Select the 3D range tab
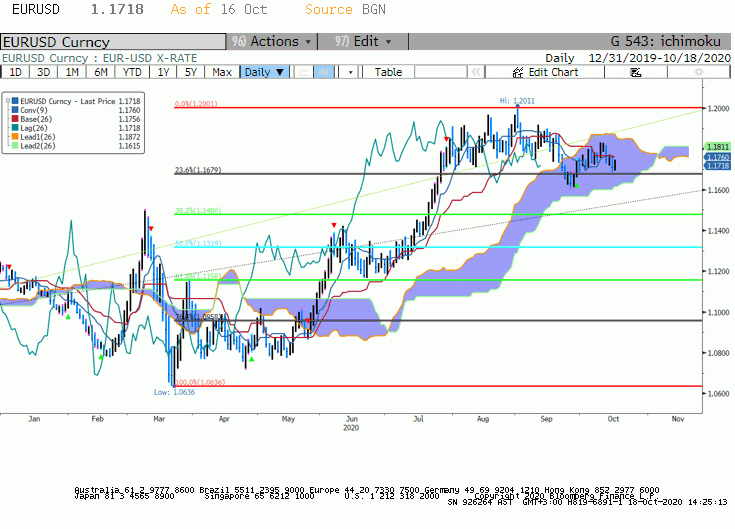 (44, 72)
